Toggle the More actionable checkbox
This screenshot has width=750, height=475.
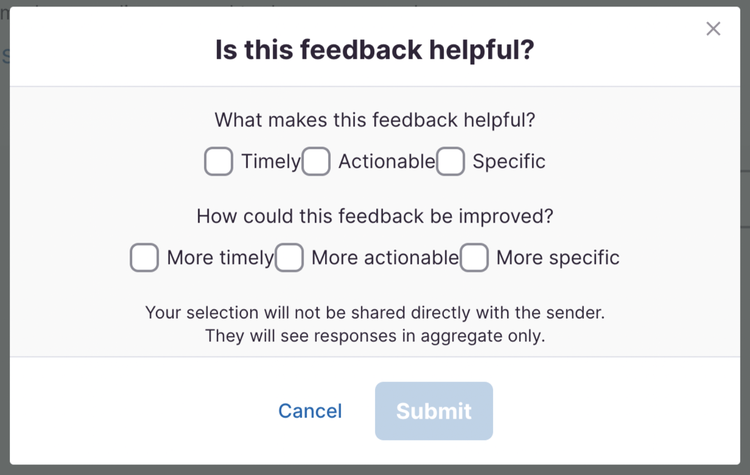289,257
